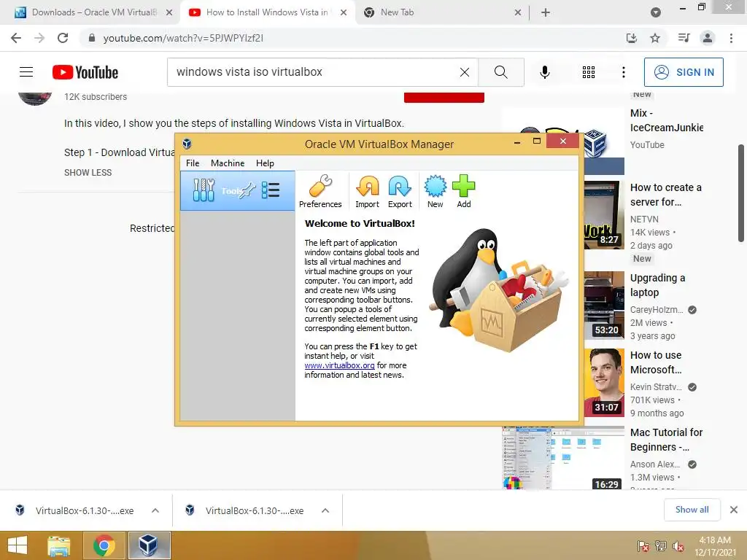Click the Add machine plus icon
Image resolution: width=747 pixels, height=560 pixels.
coord(463,191)
